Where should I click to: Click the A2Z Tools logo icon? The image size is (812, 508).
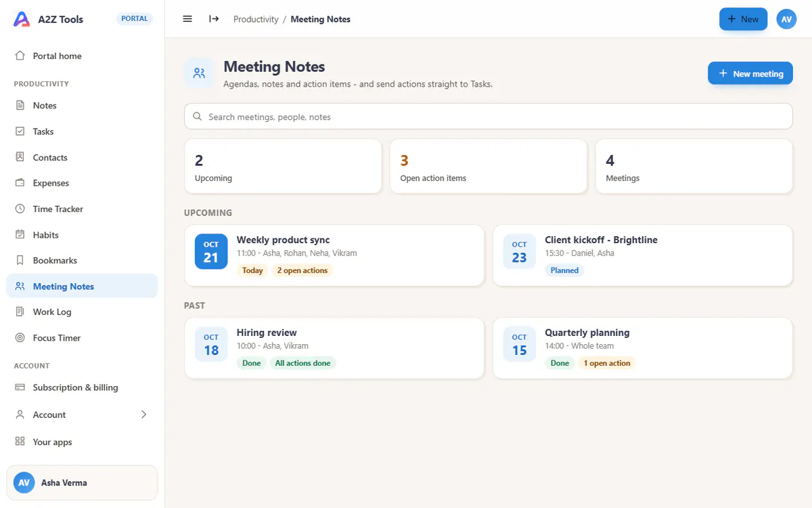click(x=22, y=19)
